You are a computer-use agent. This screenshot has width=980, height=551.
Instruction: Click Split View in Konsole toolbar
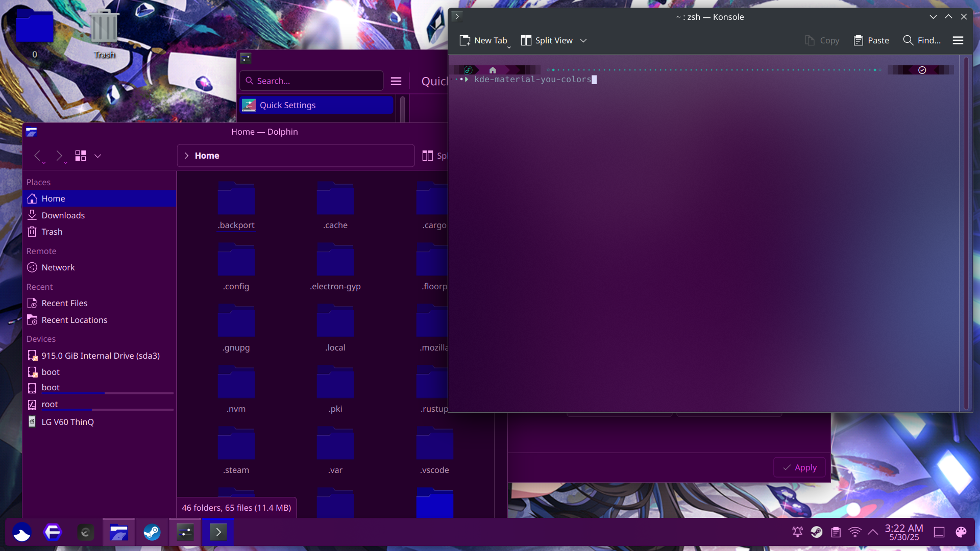point(547,40)
